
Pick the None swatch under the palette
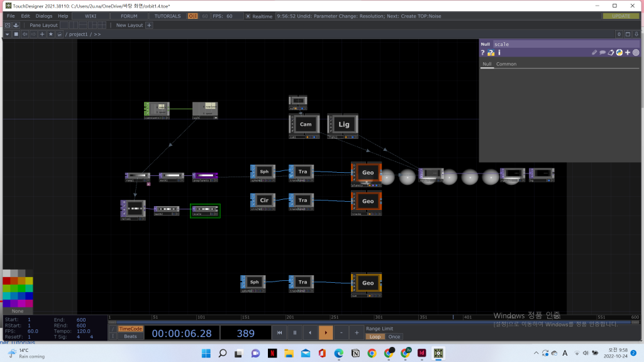[18, 311]
